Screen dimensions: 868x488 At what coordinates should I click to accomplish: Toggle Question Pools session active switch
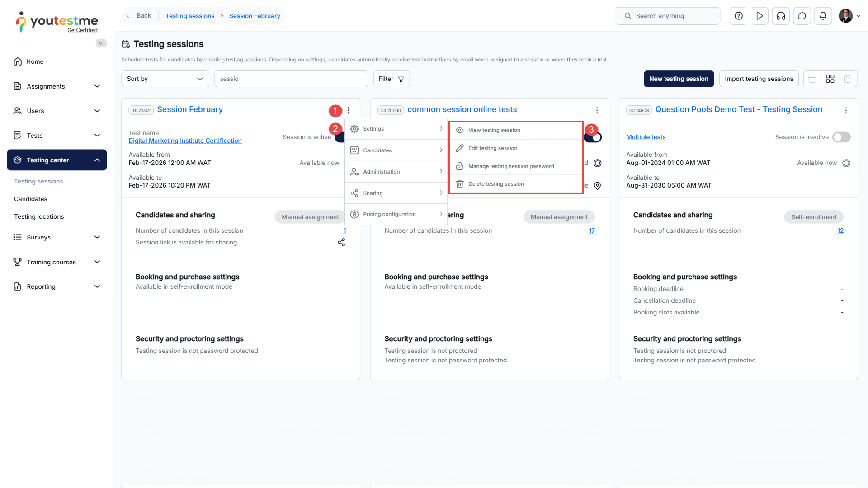pos(841,137)
